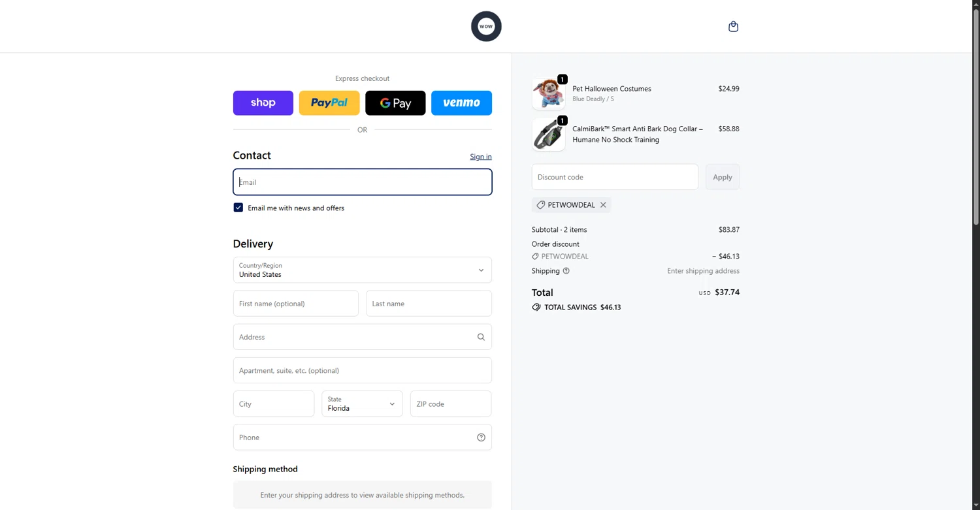This screenshot has height=510, width=980.
Task: Click the ZIP code field
Action: coord(451,404)
